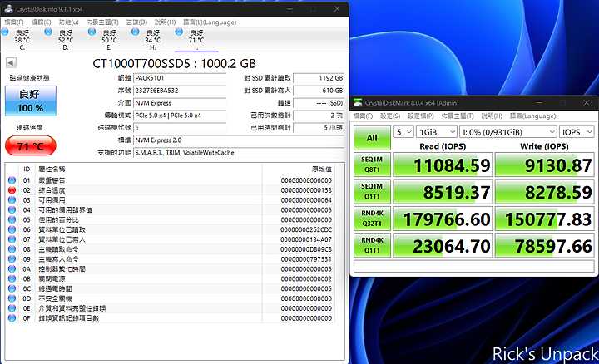
Task: Open CrystalDiskMark Settings (S) menu
Action: (x=390, y=116)
